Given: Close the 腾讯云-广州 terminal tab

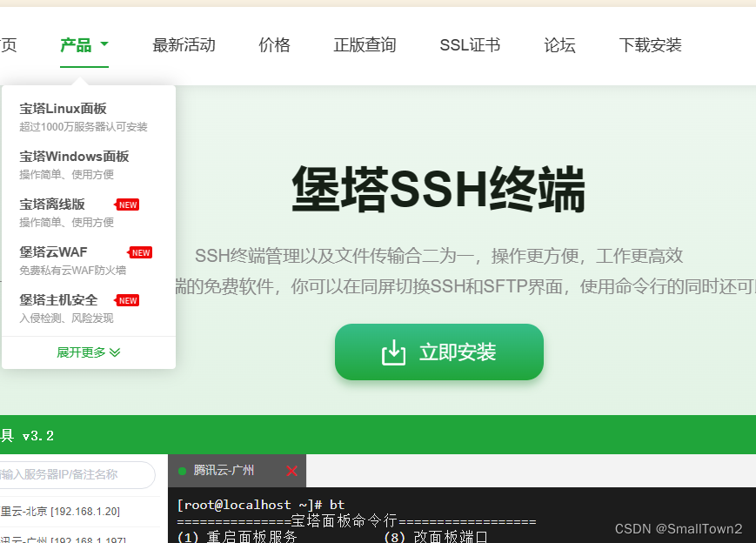Looking at the screenshot, I should point(291,471).
